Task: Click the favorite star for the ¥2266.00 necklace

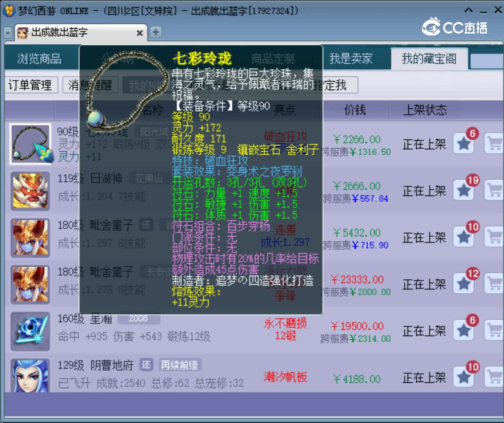Action: pyautogui.click(x=463, y=144)
